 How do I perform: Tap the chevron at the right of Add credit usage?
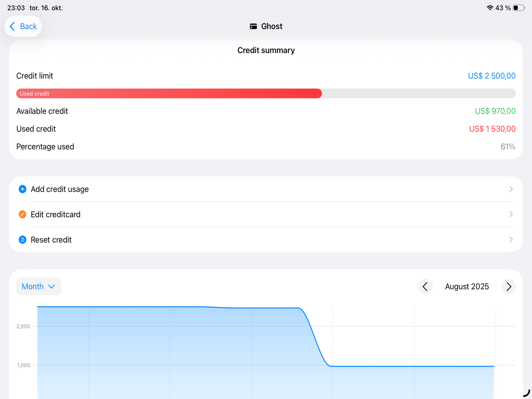click(x=511, y=189)
